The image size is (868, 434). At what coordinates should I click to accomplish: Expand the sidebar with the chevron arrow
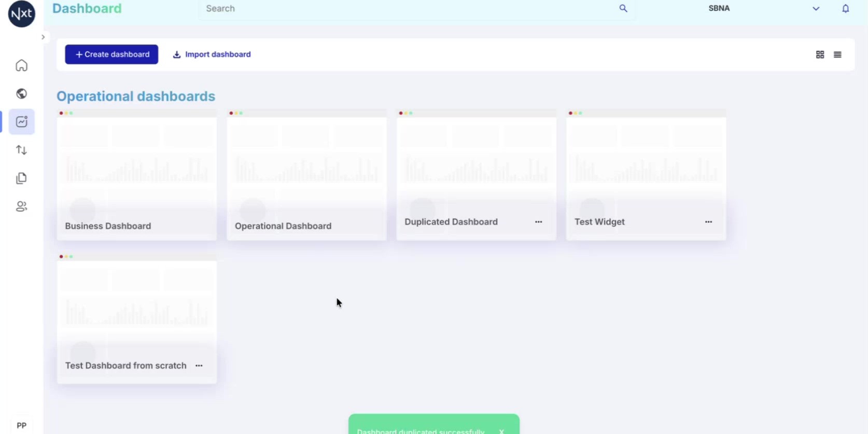pos(43,37)
